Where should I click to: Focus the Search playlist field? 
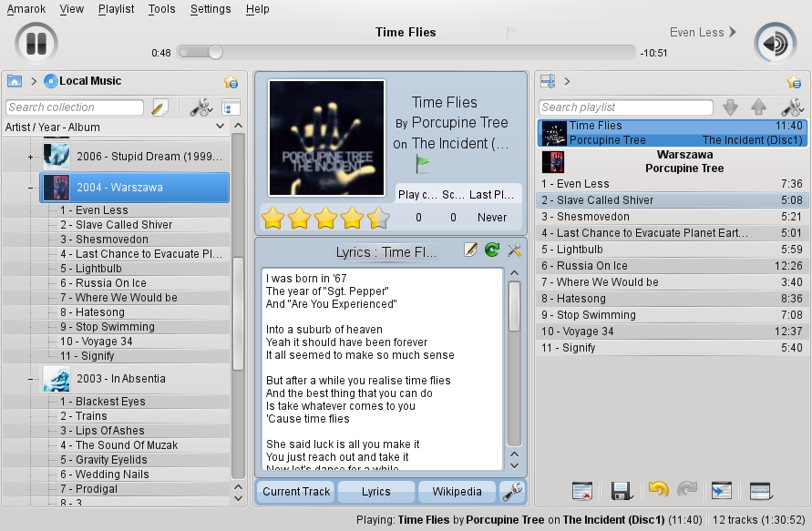(x=625, y=107)
